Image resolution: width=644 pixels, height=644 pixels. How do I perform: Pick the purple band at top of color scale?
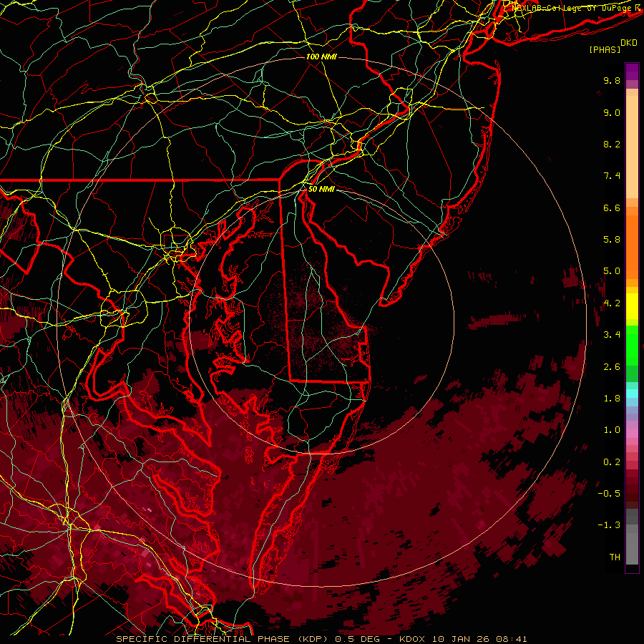point(632,72)
